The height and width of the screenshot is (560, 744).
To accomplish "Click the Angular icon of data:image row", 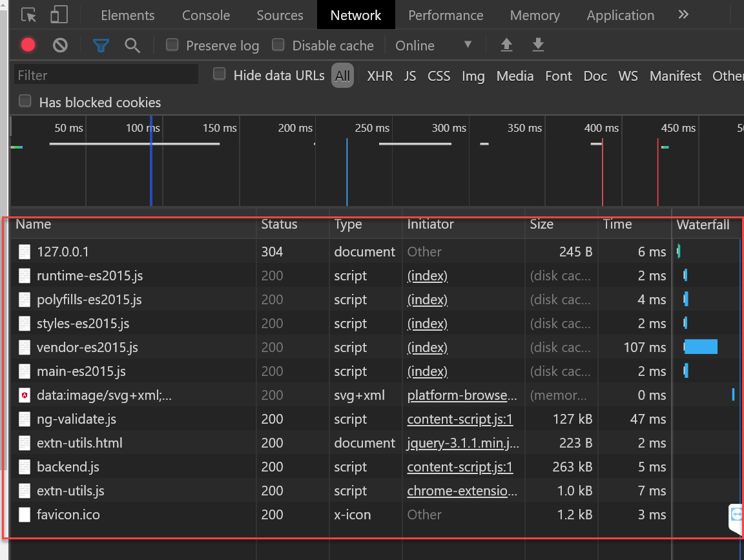I will [x=24, y=395].
